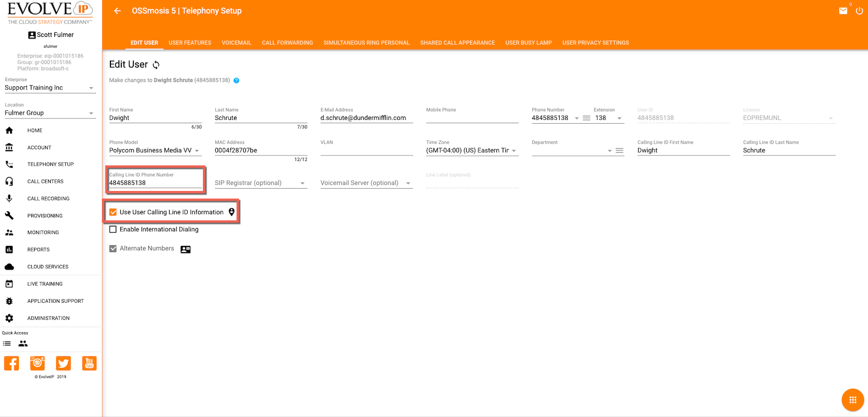This screenshot has height=417, width=868.
Task: Open Reports from the sidebar
Action: pos(38,250)
